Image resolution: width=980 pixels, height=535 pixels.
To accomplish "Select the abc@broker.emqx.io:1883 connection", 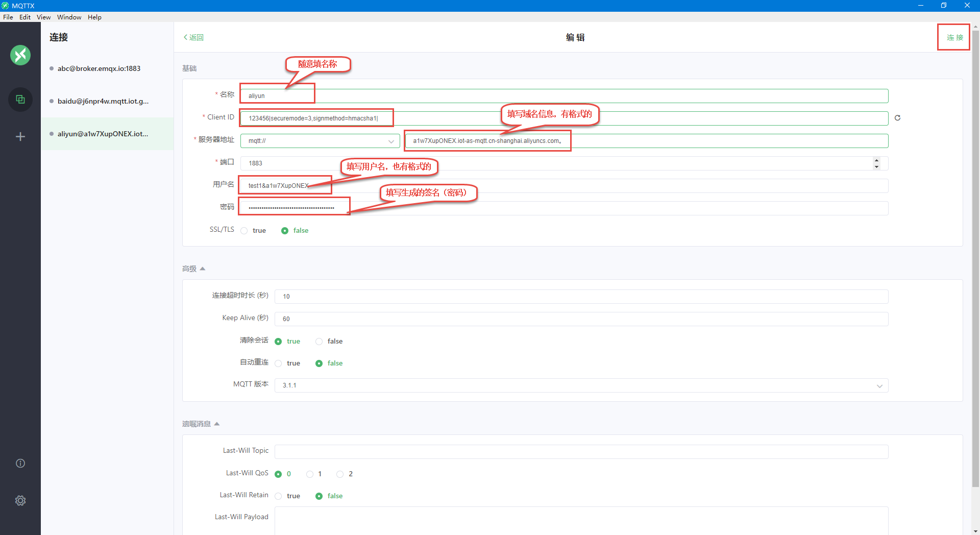I will pos(107,68).
